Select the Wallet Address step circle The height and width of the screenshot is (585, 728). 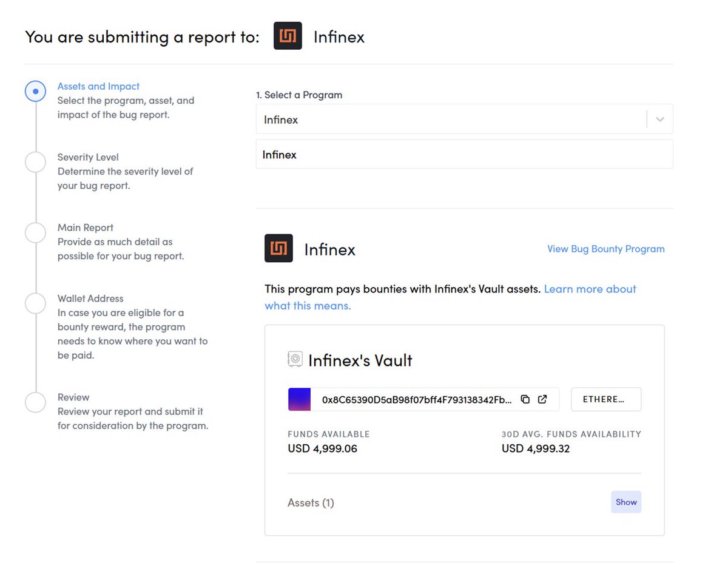click(36, 303)
